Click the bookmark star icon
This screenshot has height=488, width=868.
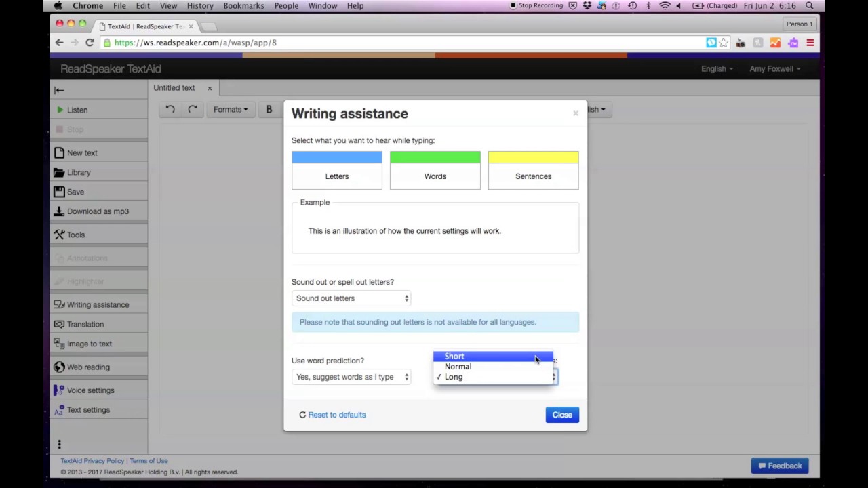click(724, 43)
